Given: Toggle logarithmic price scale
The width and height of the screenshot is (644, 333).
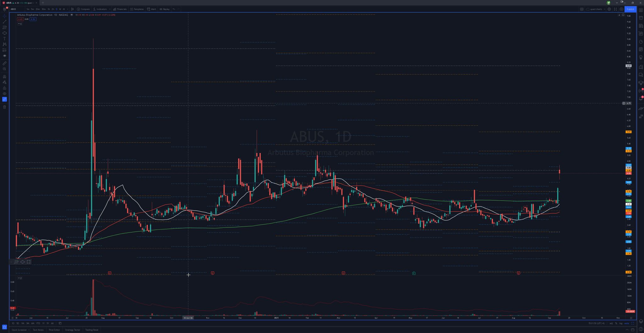Looking at the screenshot, I should (x=621, y=323).
